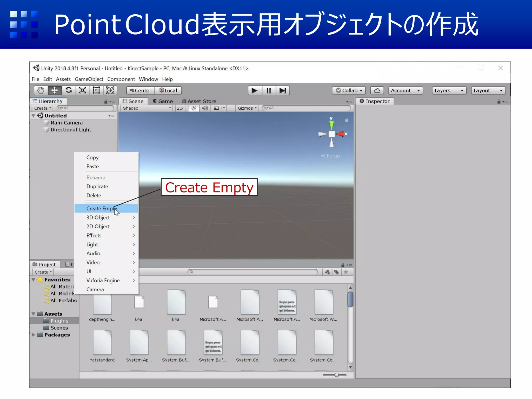The width and height of the screenshot is (532, 399).
Task: Toggle scene lighting sun icon
Action: 194,108
